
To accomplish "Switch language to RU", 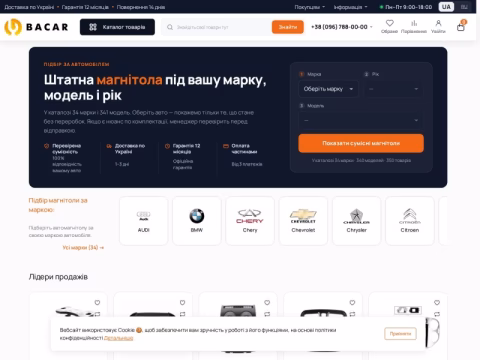I will point(464,7).
